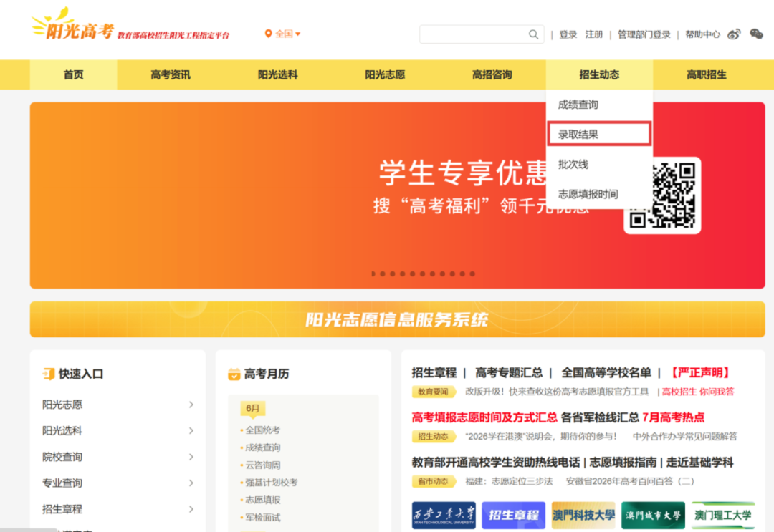Image resolution: width=774 pixels, height=532 pixels.
Task: Open 高校招生 你问我答 link
Action: point(698,392)
